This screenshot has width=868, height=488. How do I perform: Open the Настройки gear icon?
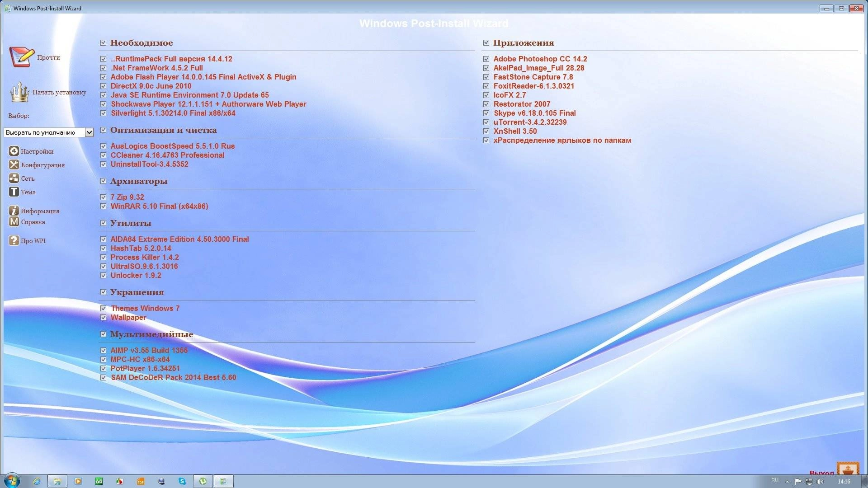14,151
